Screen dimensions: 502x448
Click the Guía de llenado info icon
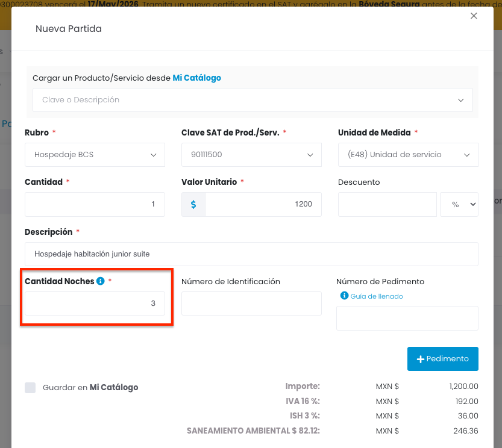[x=344, y=296]
